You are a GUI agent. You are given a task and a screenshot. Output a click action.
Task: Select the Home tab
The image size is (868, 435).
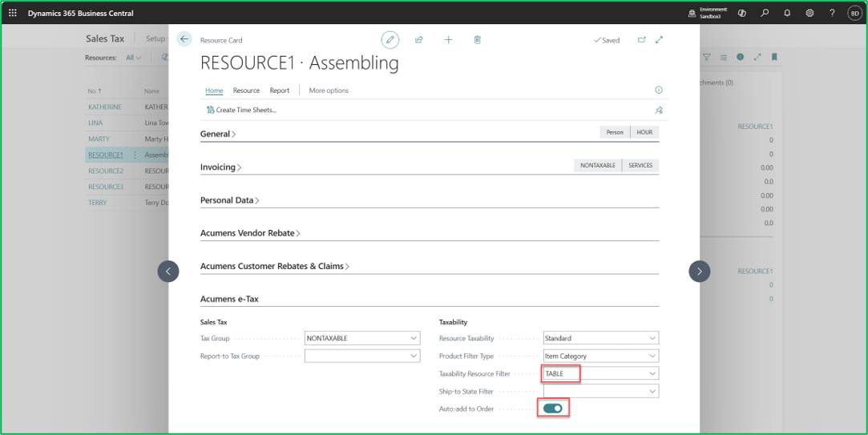[x=214, y=91]
